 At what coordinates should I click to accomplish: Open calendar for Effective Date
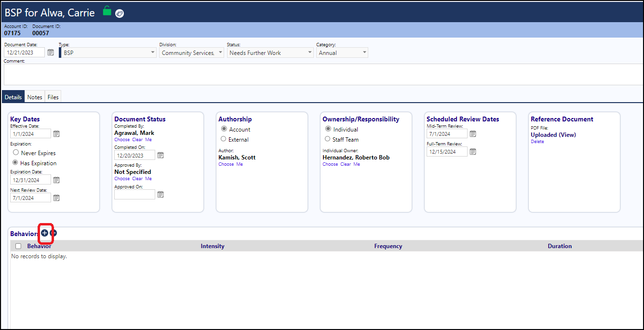click(56, 134)
